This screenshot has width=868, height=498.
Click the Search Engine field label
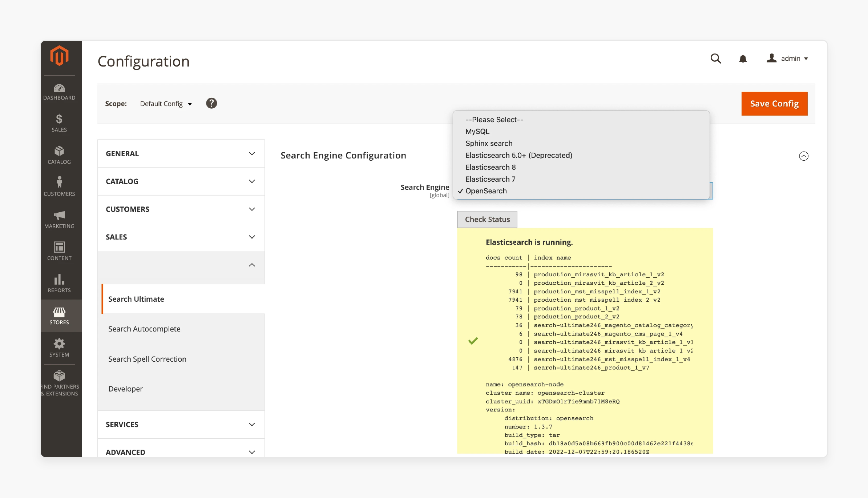click(x=425, y=187)
